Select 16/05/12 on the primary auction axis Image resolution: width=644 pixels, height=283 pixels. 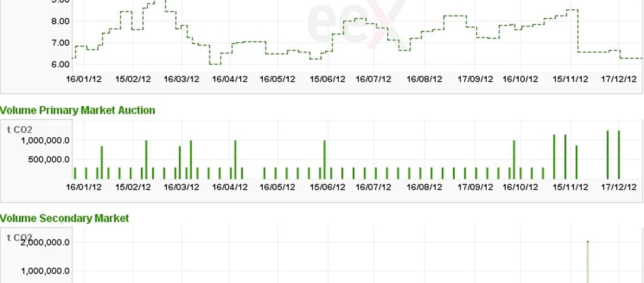277,187
